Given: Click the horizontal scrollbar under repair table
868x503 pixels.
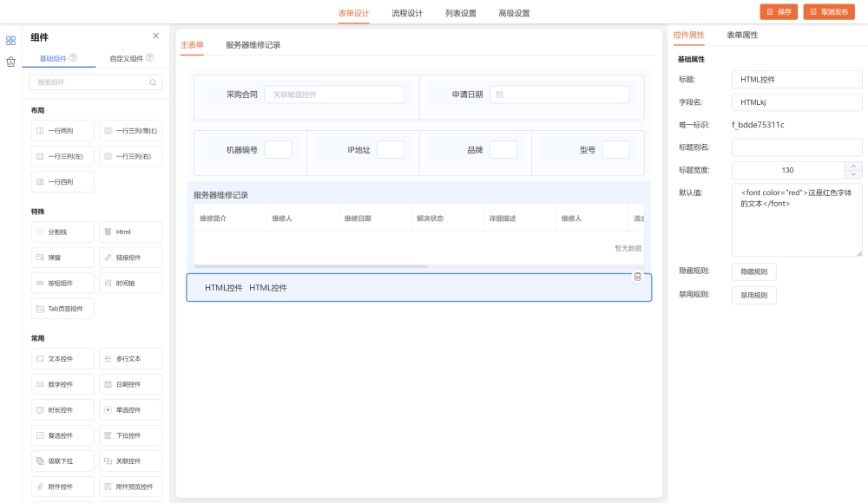Looking at the screenshot, I should [x=311, y=266].
